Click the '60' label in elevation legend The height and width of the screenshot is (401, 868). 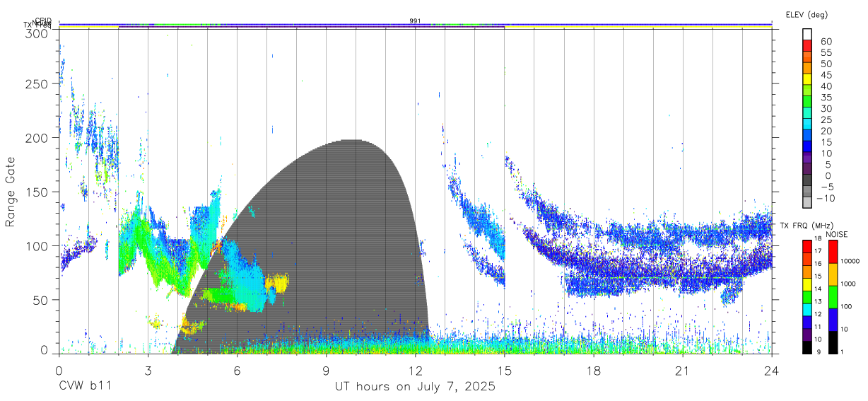(826, 41)
